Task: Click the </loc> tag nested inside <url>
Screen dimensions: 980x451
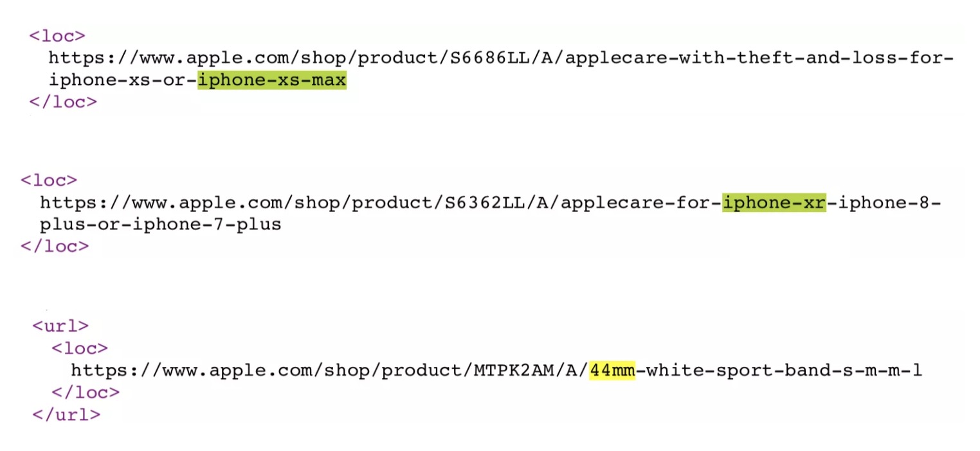Action: (85, 392)
